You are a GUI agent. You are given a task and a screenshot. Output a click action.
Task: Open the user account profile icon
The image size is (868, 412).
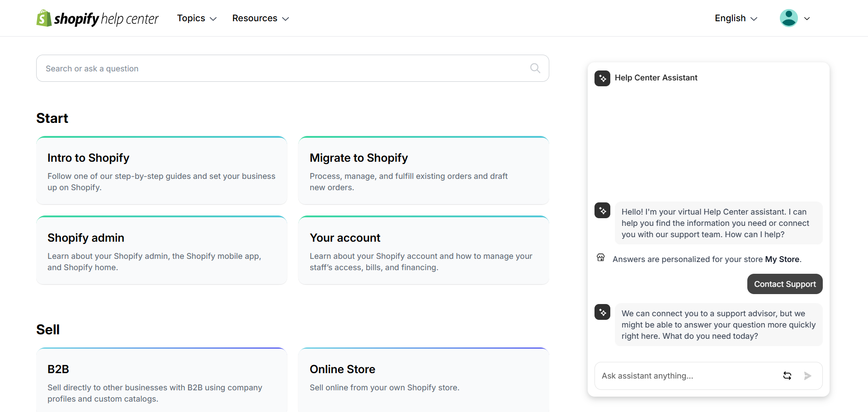click(788, 18)
